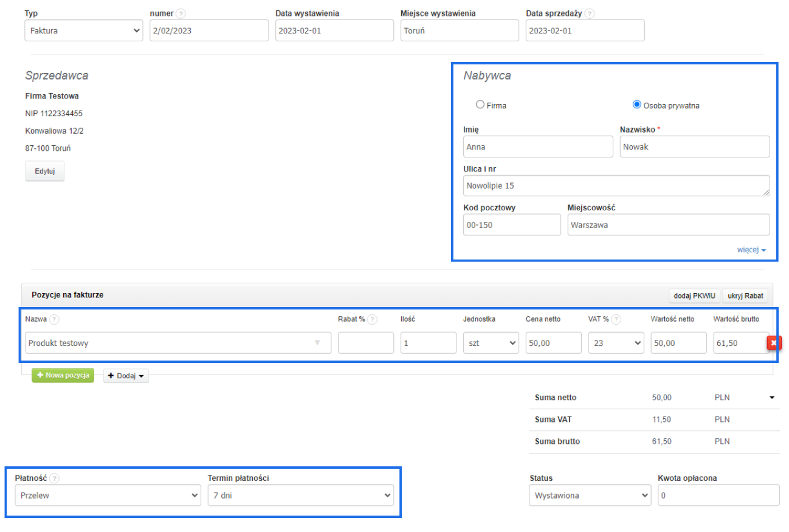Select the Osoba prywatna radio button
Viewport: 789px width, 532px height.
click(x=636, y=105)
